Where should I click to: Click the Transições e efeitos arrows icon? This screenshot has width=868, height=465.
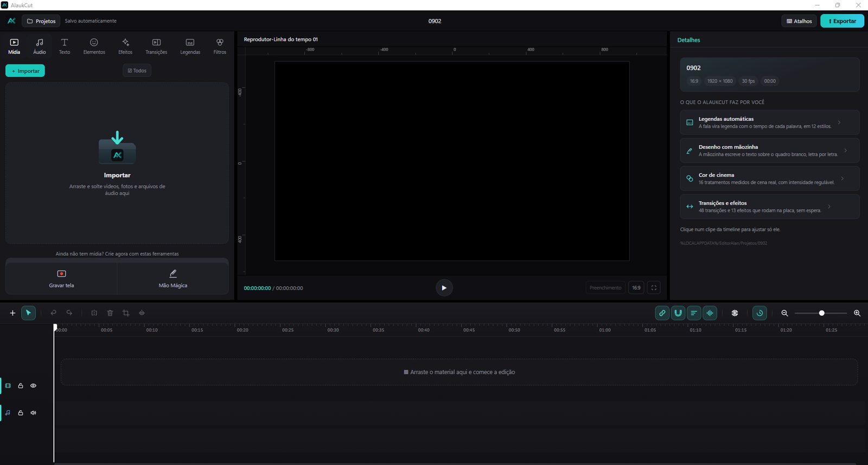coord(690,206)
